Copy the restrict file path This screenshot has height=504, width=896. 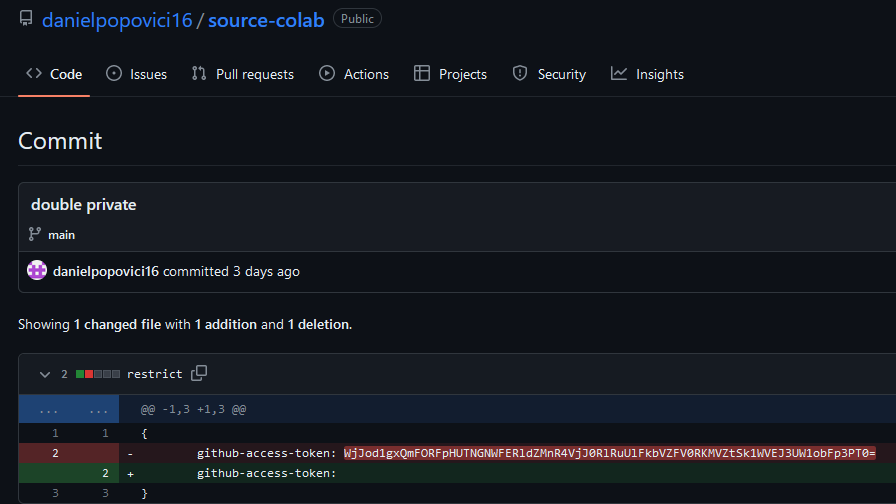pos(199,373)
